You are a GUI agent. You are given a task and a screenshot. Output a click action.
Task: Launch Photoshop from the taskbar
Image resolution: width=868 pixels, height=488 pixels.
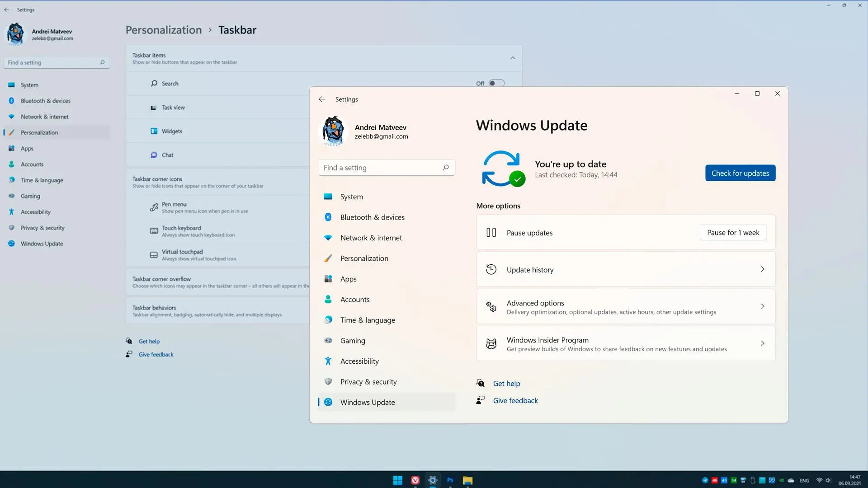[x=450, y=480]
